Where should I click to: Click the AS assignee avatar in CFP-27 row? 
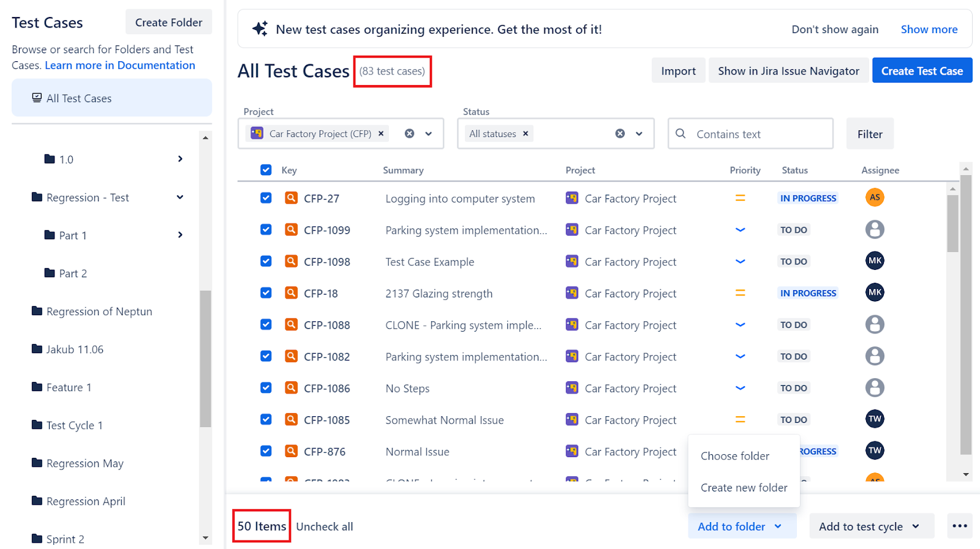pos(875,197)
